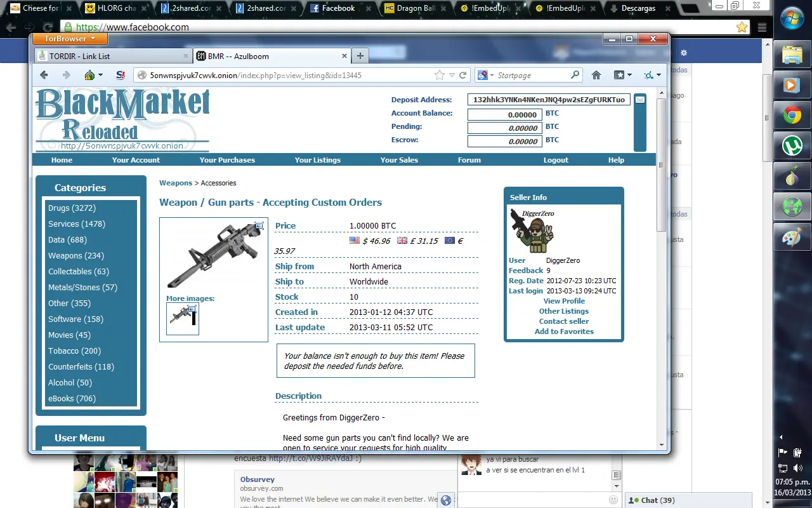The width and height of the screenshot is (812, 508).
Task: Open Paint from the taskbar
Action: tap(792, 237)
